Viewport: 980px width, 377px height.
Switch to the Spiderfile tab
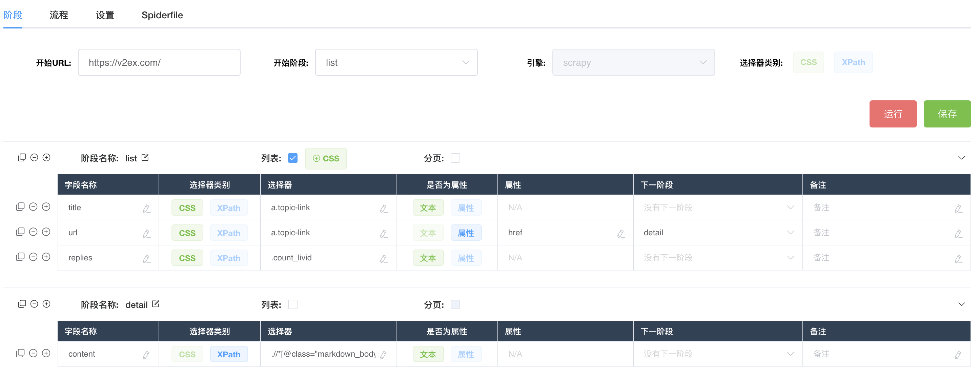(162, 15)
